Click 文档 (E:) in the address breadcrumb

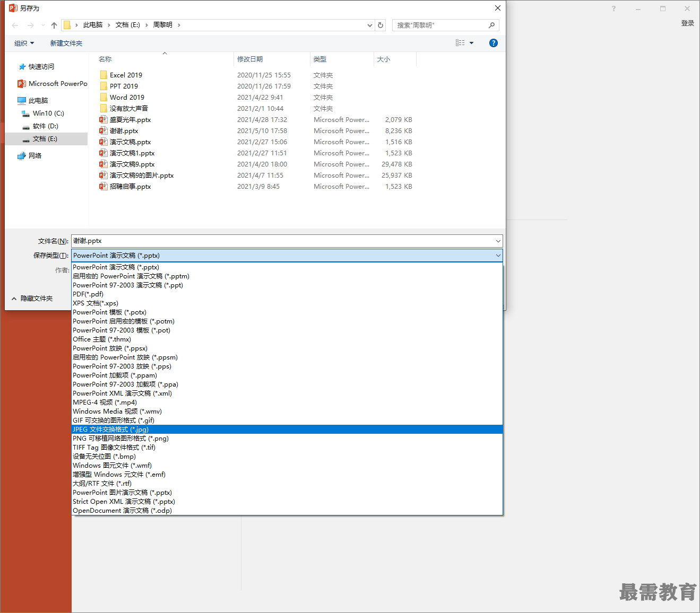click(128, 25)
